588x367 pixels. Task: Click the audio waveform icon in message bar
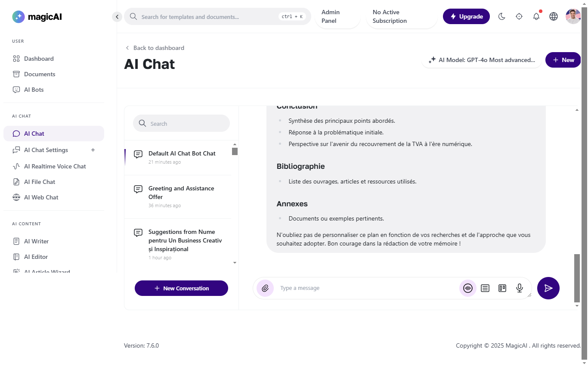tap(468, 288)
